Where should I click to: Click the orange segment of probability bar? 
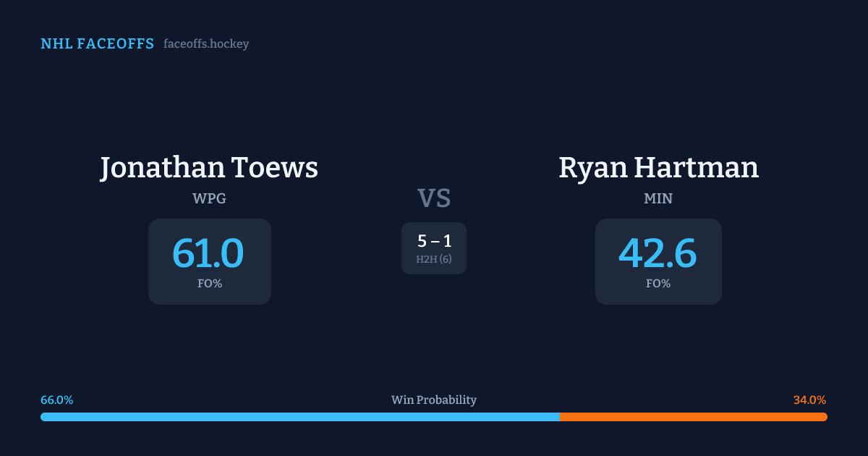click(x=693, y=417)
